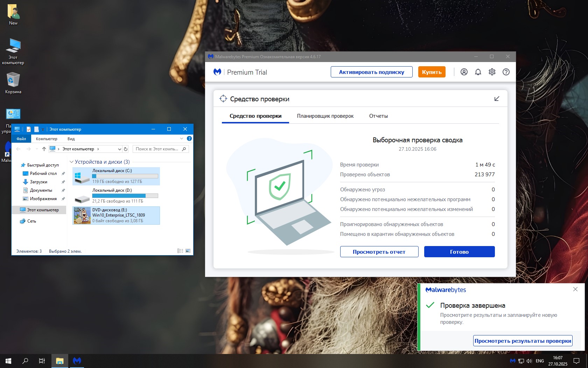Open the Malwarebytes help icon

[506, 72]
